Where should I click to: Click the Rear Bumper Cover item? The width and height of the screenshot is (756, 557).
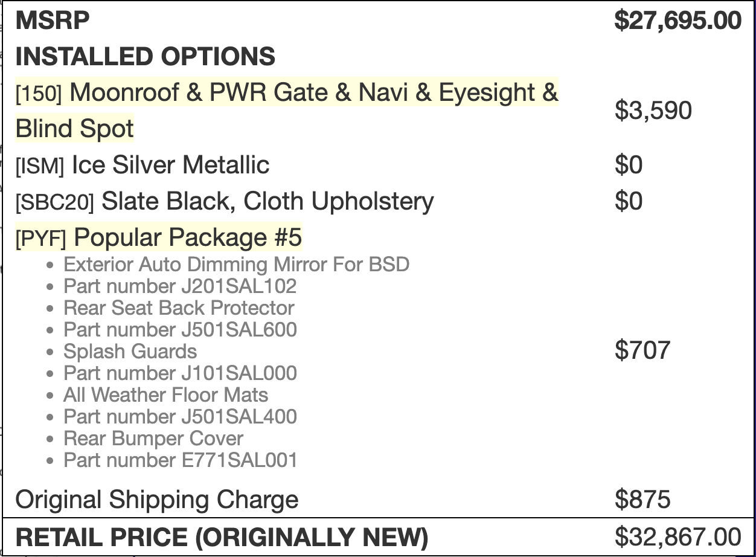(153, 439)
